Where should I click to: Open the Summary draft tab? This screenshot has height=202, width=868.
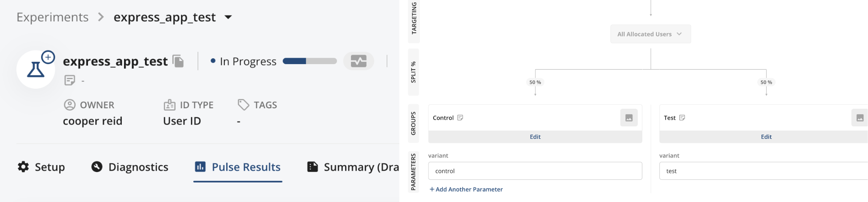[x=353, y=167]
